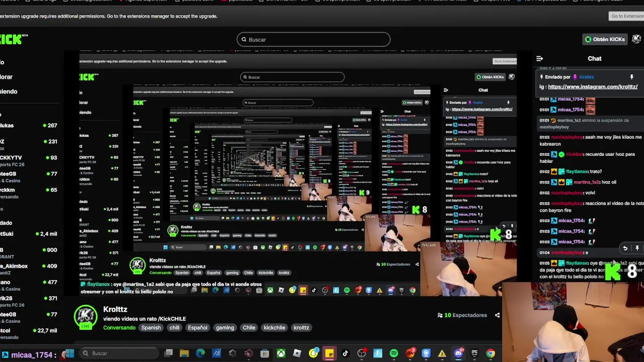Click the Kick site search field
The width and height of the screenshot is (644, 362).
coord(313,40)
